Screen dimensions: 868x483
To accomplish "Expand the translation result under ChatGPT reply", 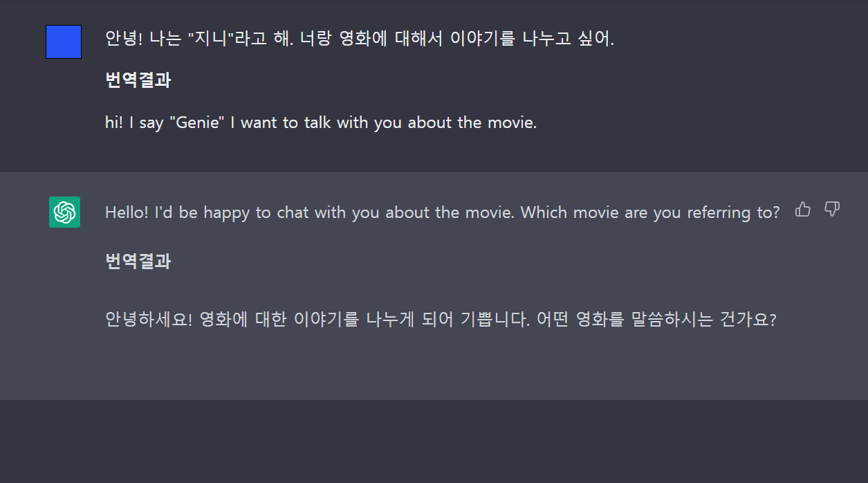I will click(x=136, y=262).
